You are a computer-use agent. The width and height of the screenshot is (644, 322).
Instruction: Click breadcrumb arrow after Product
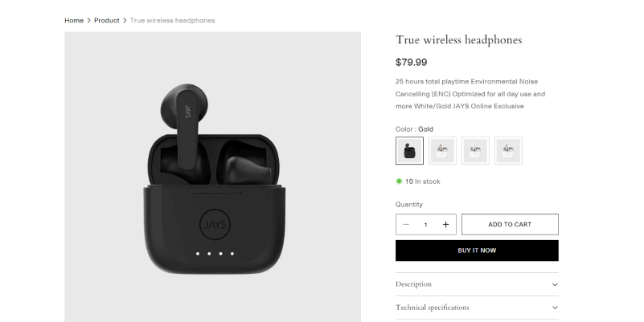(x=125, y=21)
